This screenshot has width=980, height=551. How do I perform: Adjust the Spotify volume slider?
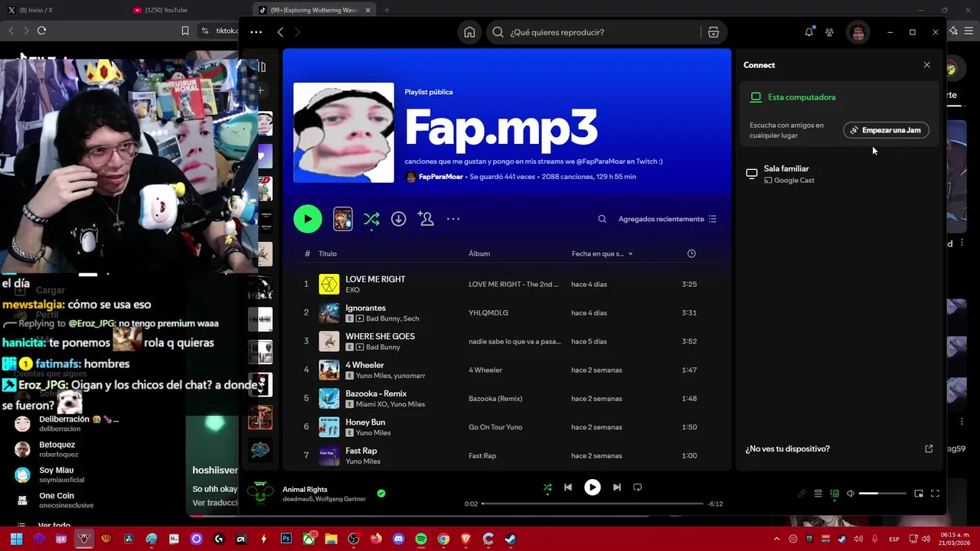coord(881,494)
